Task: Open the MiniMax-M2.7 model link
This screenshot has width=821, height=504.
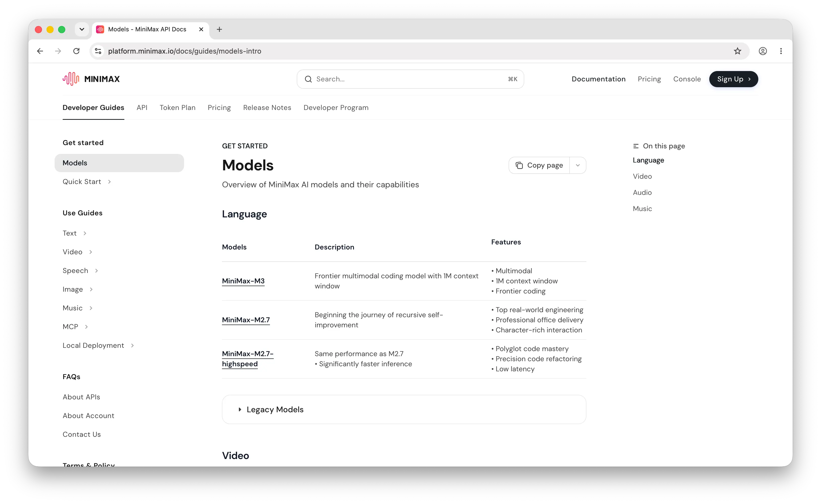Action: coord(246,320)
